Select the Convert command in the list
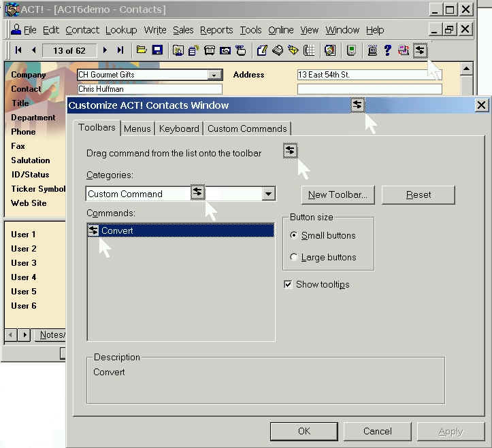This screenshot has height=448, width=492. coord(180,230)
